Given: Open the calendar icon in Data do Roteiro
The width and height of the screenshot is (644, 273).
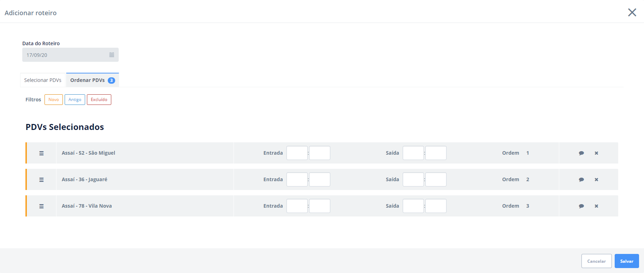Looking at the screenshot, I should 112,55.
